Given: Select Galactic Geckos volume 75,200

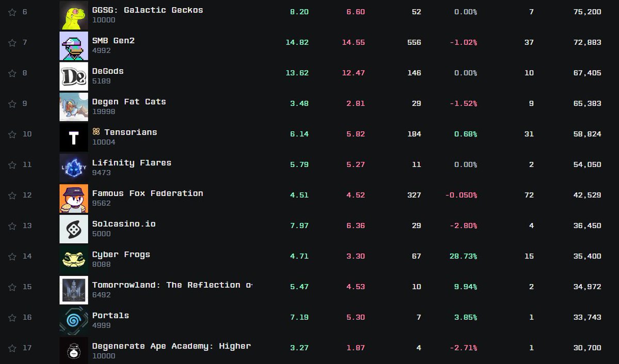Looking at the screenshot, I should click(587, 12).
